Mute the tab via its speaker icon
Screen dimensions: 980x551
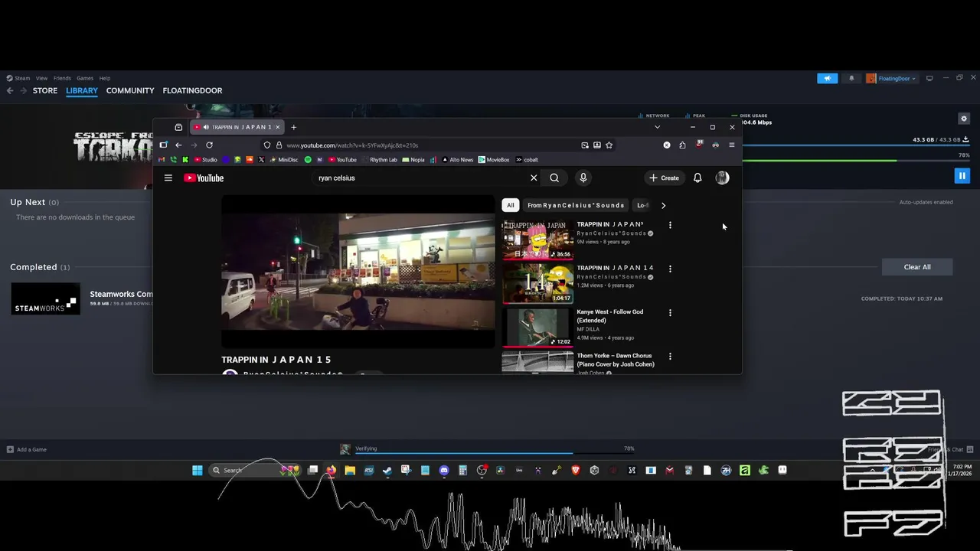pyautogui.click(x=206, y=127)
